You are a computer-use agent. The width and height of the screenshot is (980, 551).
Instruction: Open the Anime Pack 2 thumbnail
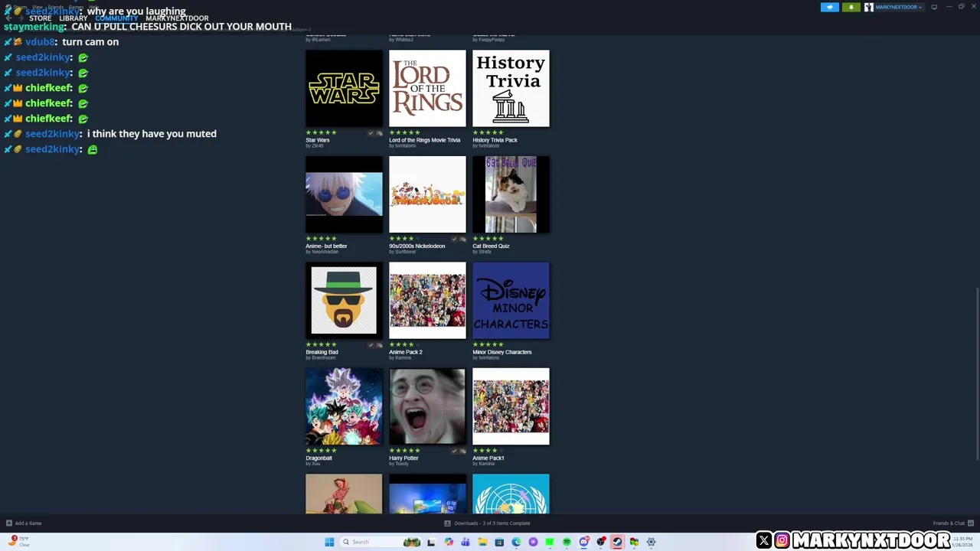(427, 300)
